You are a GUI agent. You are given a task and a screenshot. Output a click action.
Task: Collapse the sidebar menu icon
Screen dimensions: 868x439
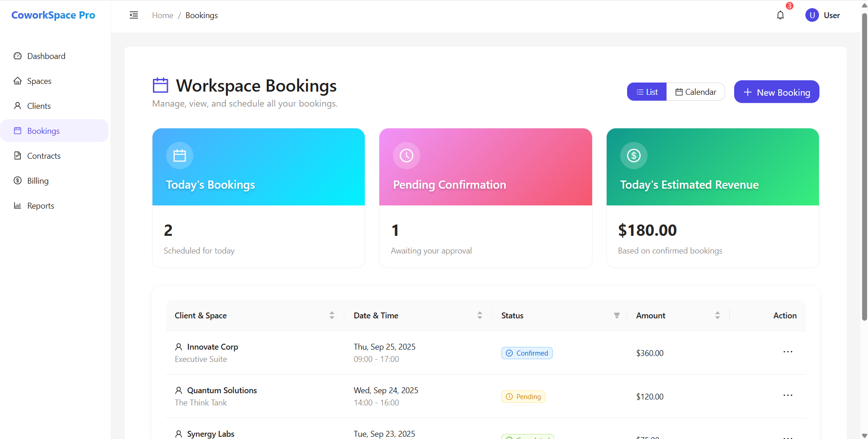click(134, 15)
